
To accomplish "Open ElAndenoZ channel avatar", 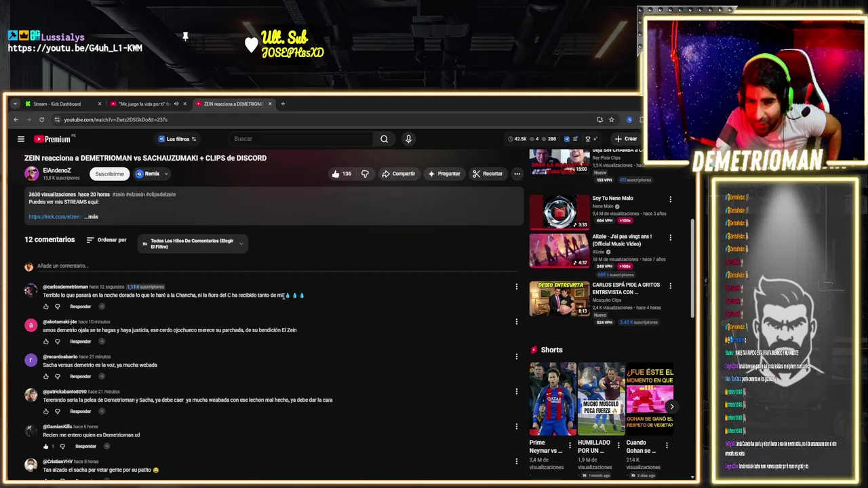I will [x=31, y=174].
